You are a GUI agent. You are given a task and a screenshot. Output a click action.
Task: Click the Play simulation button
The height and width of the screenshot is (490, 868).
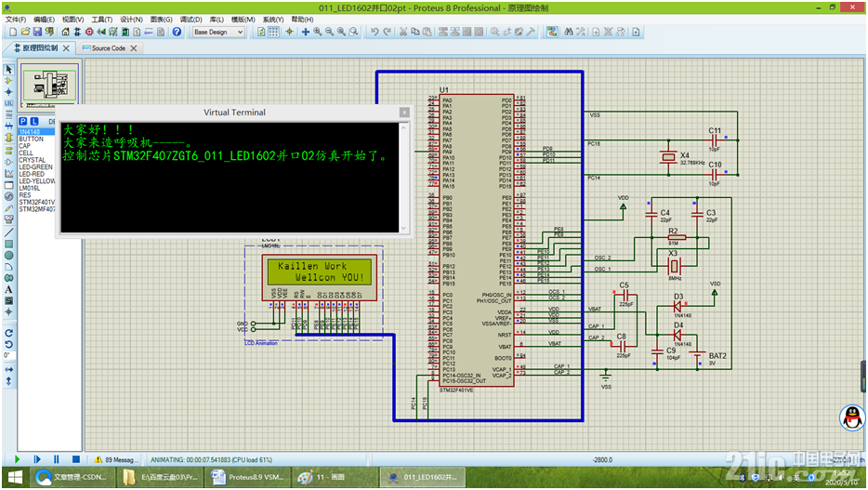point(17,459)
